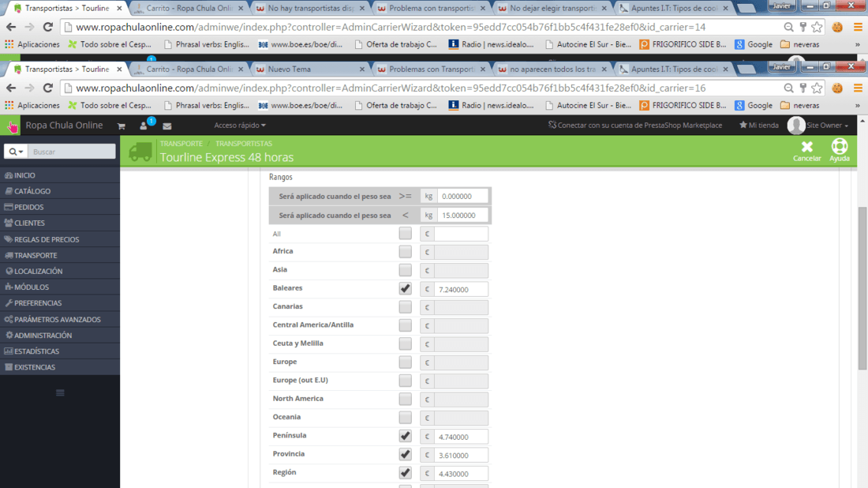The width and height of the screenshot is (868, 488).
Task: Uncheck the Baleares zone checkbox
Action: (x=406, y=288)
